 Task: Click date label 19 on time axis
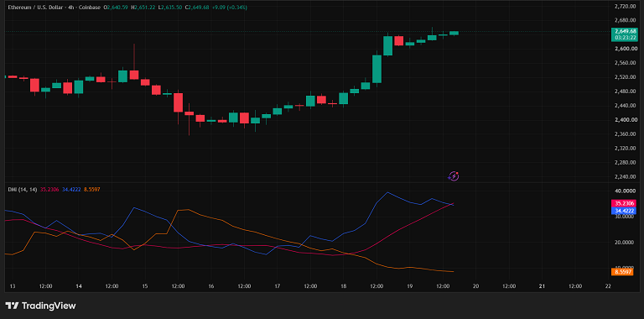click(x=409, y=286)
